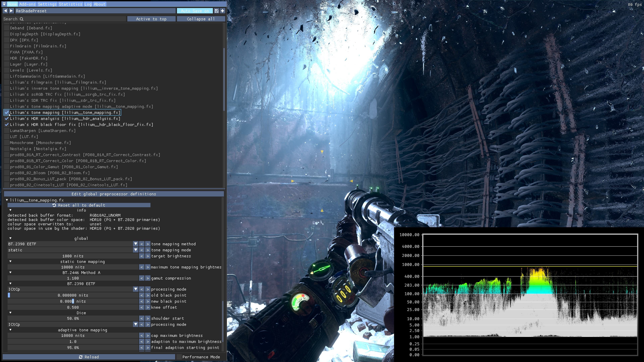This screenshot has height=362, width=644.
Task: Click the target brightness 1000 nits slider
Action: click(73, 256)
